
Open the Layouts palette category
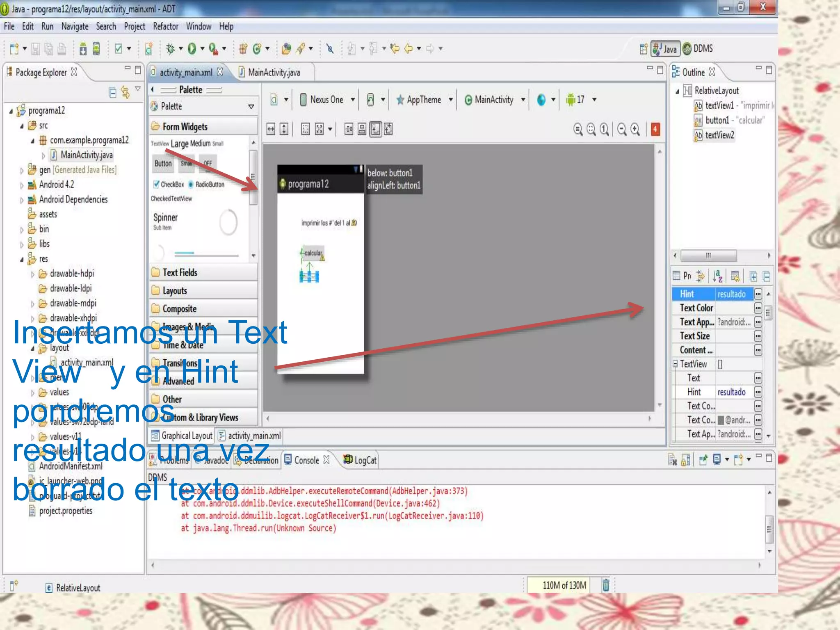pos(203,291)
